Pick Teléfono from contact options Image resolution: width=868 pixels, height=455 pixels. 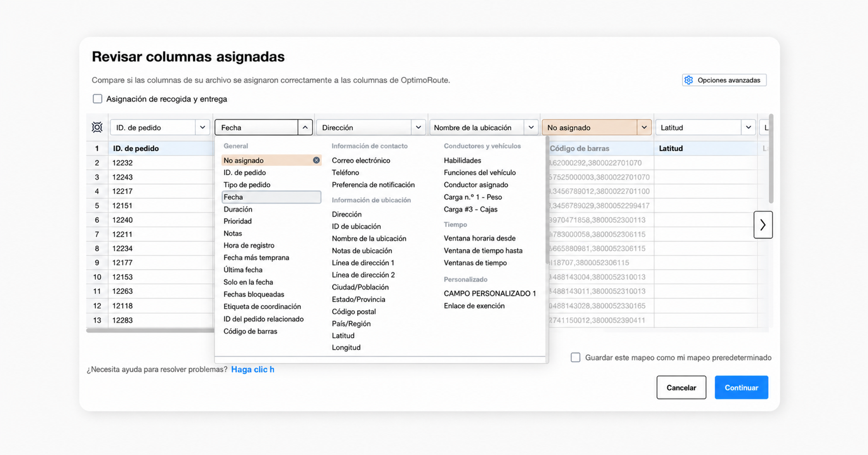tap(345, 172)
